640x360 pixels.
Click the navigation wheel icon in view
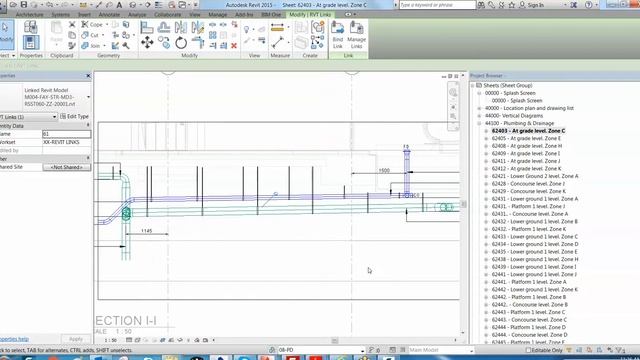453,93
